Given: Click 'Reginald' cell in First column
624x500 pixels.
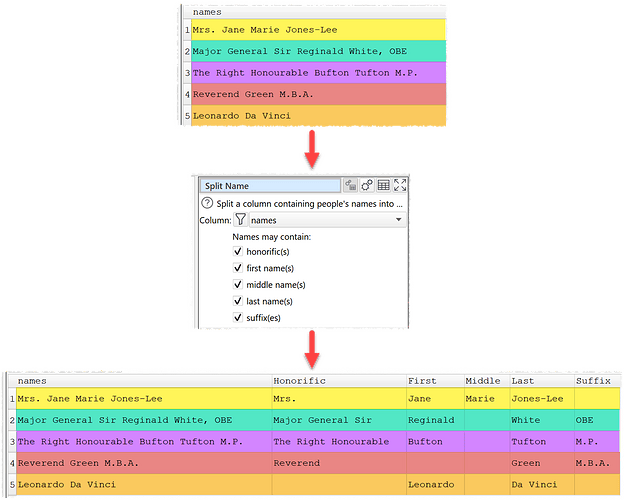Looking at the screenshot, I should [435, 420].
